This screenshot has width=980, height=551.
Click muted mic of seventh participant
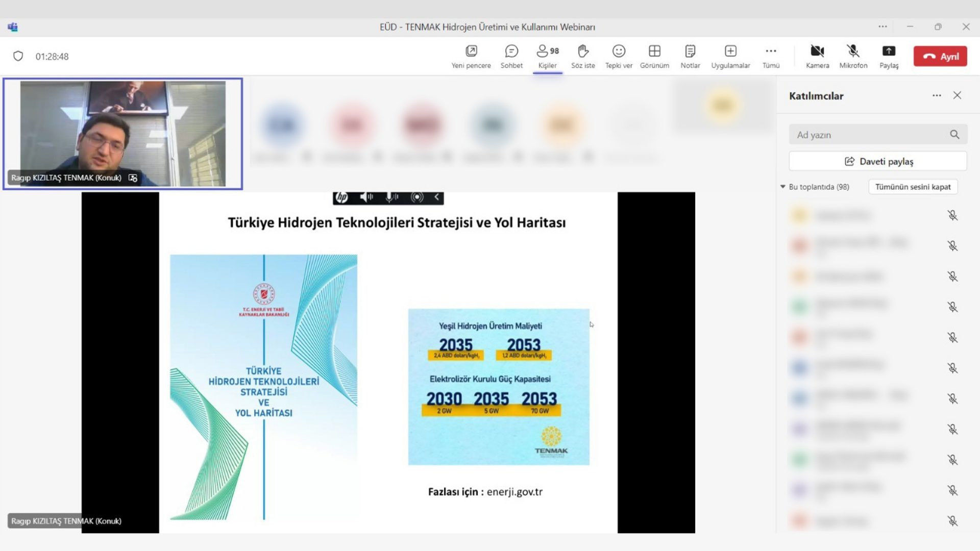point(952,399)
